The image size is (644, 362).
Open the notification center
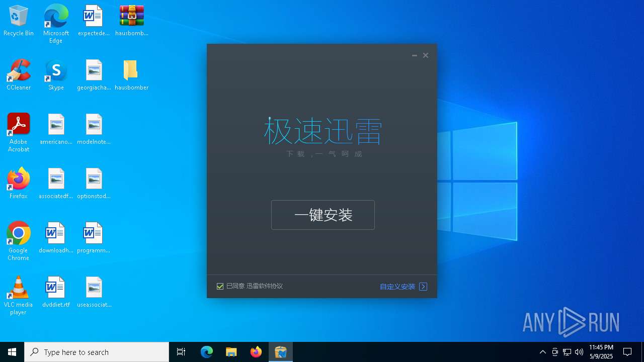[627, 352]
